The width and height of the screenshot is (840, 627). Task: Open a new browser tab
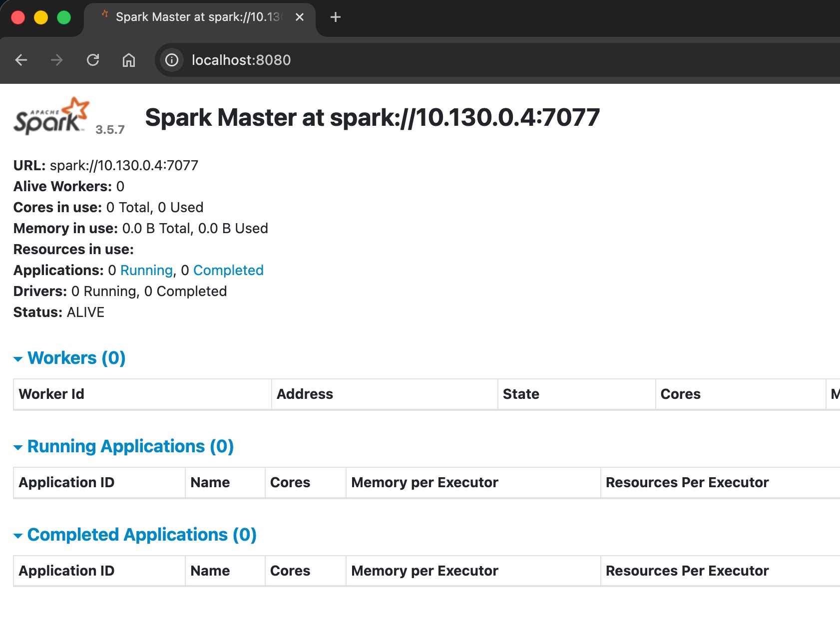(x=336, y=17)
